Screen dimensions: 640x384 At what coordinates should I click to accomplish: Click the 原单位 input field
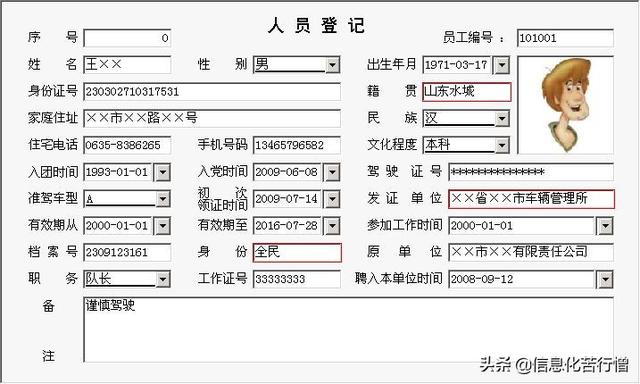[x=531, y=253]
